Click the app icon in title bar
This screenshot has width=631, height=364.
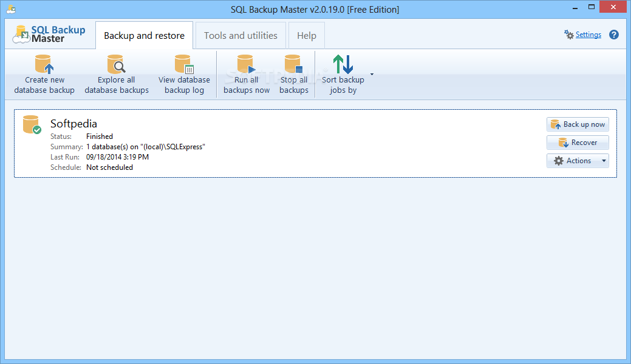pyautogui.click(x=11, y=8)
